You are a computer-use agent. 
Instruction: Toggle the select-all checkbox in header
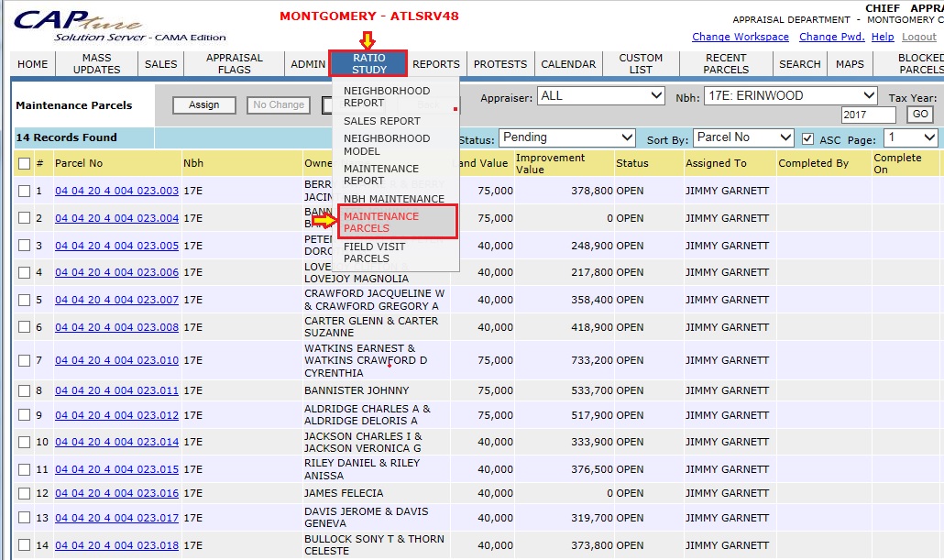24,164
